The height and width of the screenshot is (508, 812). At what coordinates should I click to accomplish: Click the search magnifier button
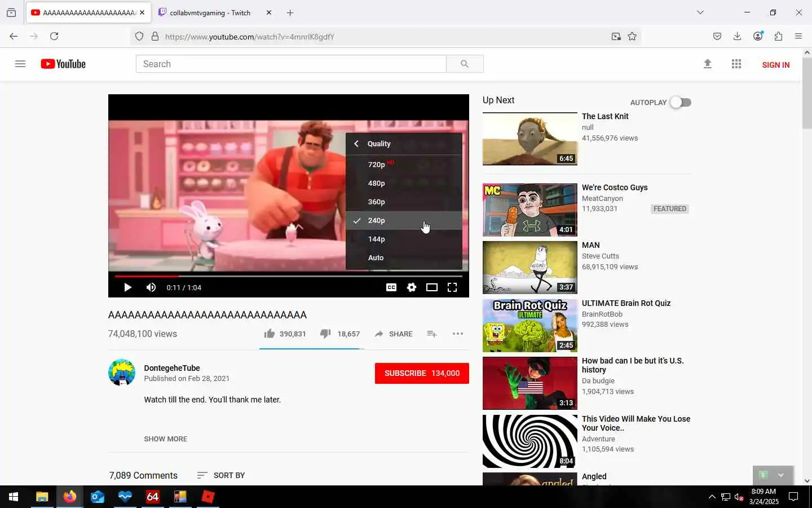point(465,64)
